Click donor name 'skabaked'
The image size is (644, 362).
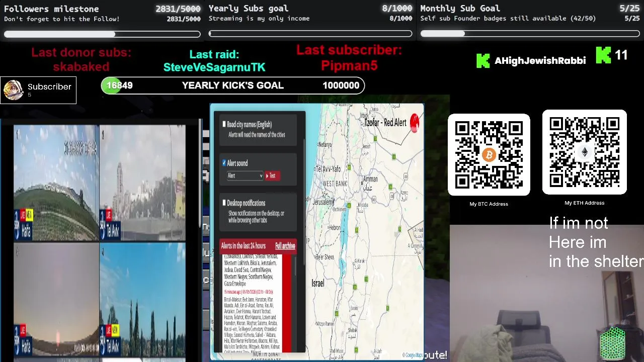pyautogui.click(x=81, y=67)
